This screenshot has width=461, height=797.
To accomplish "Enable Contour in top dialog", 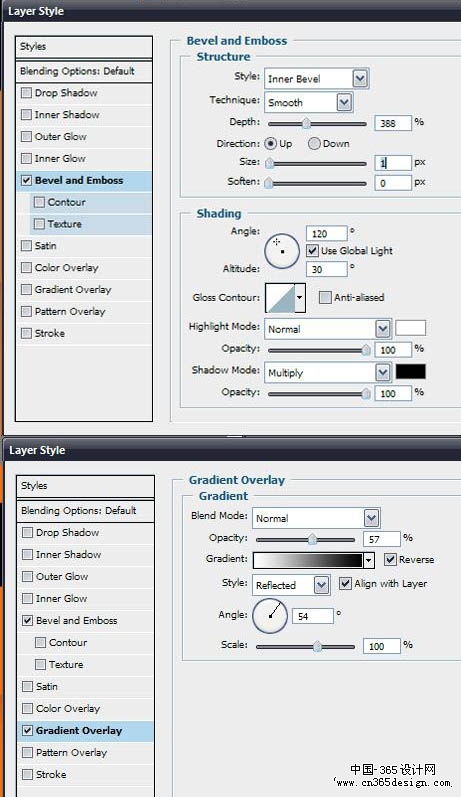I will pyautogui.click(x=39, y=202).
